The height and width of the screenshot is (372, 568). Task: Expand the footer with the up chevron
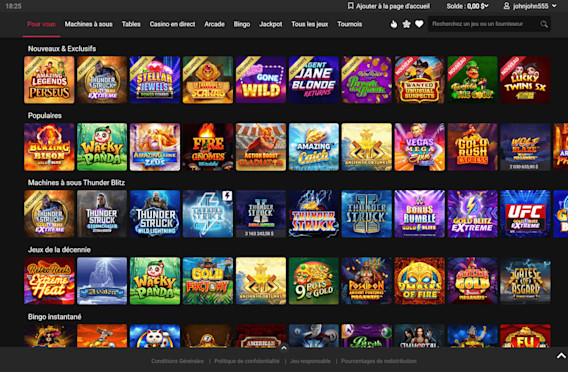284,348
